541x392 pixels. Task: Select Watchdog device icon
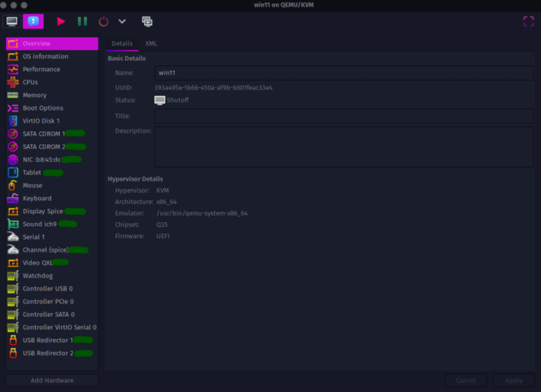pos(13,275)
